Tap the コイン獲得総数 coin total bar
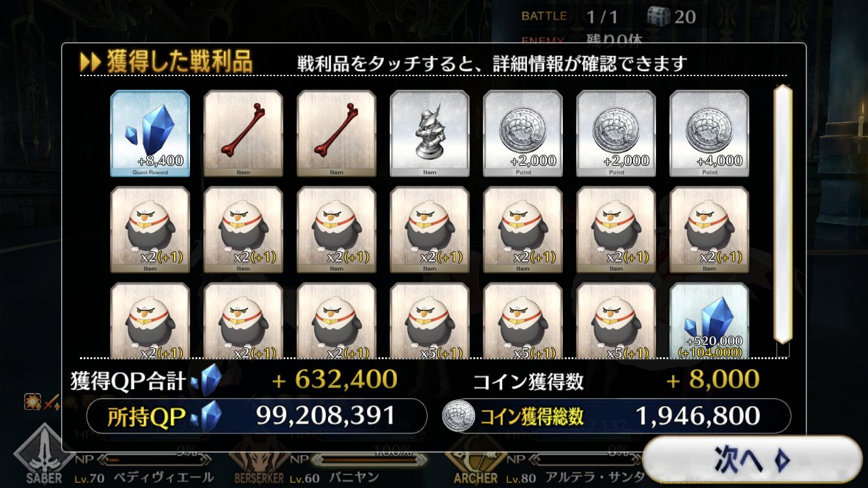Viewport: 868px width, 488px height. pos(616,416)
